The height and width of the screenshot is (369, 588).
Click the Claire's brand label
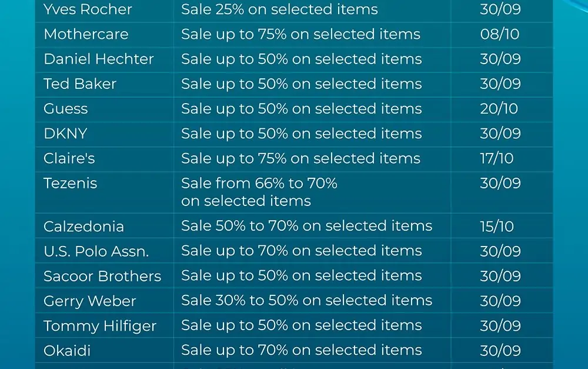point(69,158)
